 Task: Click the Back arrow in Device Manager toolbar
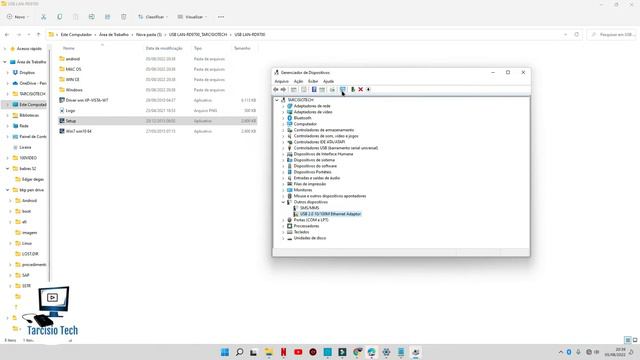pyautogui.click(x=276, y=89)
